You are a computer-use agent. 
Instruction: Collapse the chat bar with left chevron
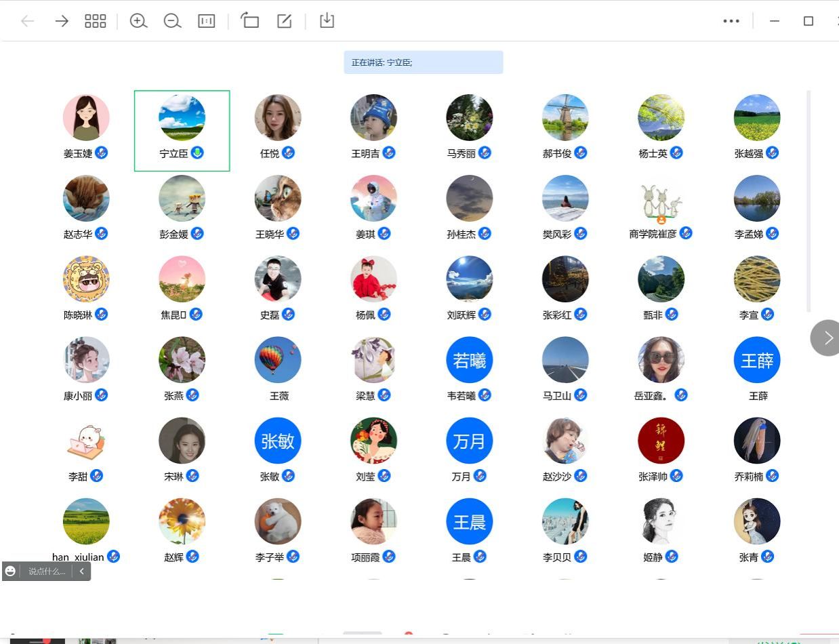point(81,571)
